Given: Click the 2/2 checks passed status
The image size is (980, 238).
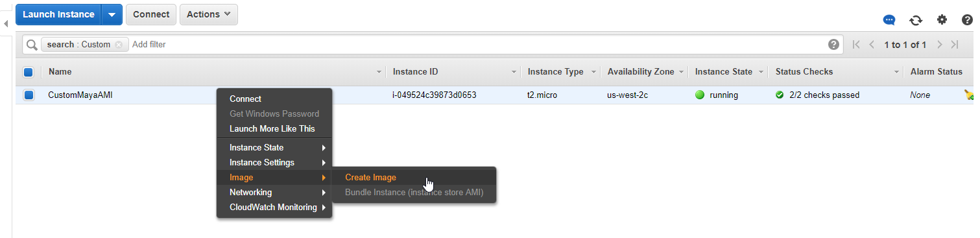Looking at the screenshot, I should [818, 95].
